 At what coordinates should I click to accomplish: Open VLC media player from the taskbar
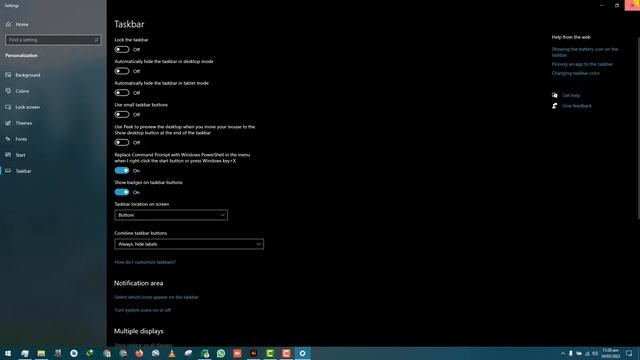(172, 353)
